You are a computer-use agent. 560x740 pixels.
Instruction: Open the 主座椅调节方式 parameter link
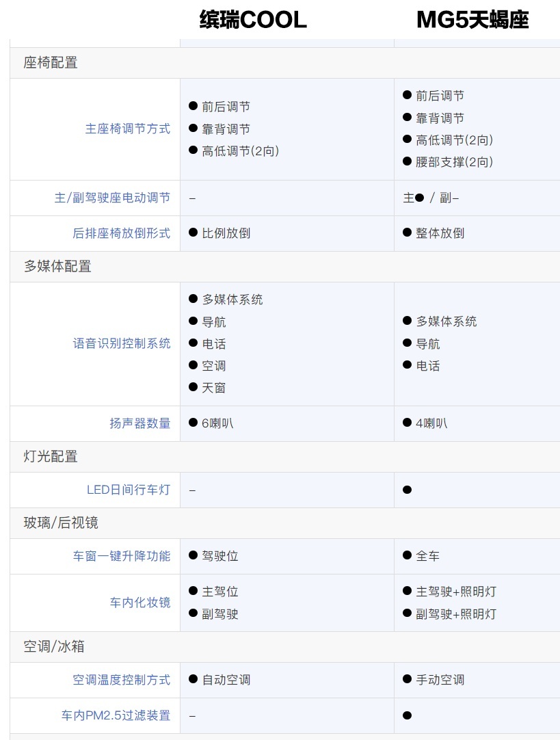point(127,129)
